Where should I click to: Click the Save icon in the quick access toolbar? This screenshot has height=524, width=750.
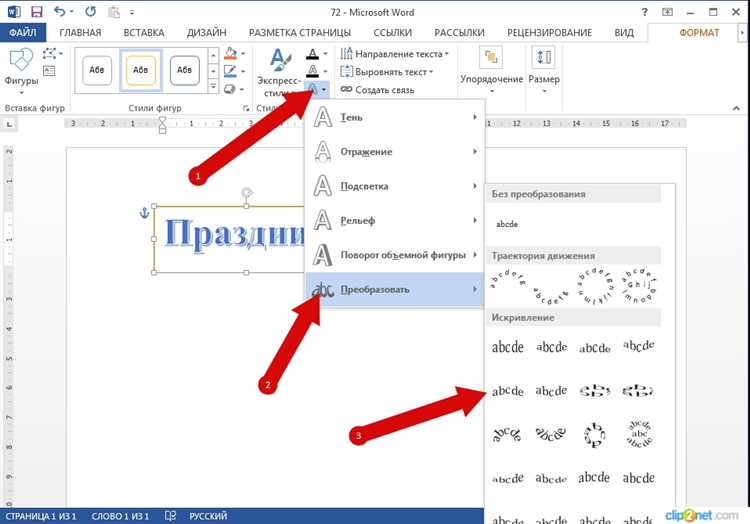point(36,11)
